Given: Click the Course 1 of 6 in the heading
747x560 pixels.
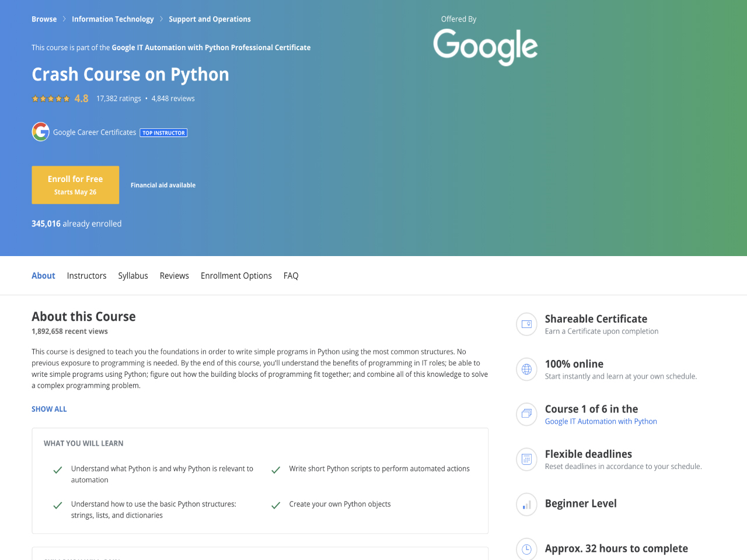Looking at the screenshot, I should click(x=591, y=409).
